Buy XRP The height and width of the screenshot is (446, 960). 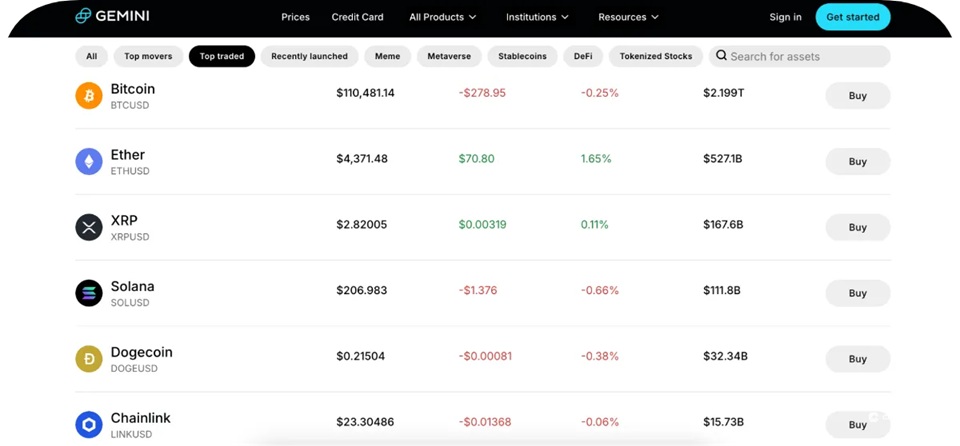pos(858,227)
